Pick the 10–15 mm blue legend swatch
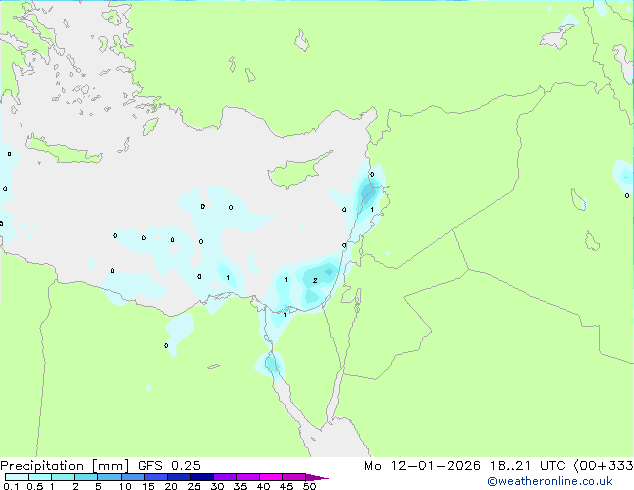The height and width of the screenshot is (490, 634). [132, 477]
